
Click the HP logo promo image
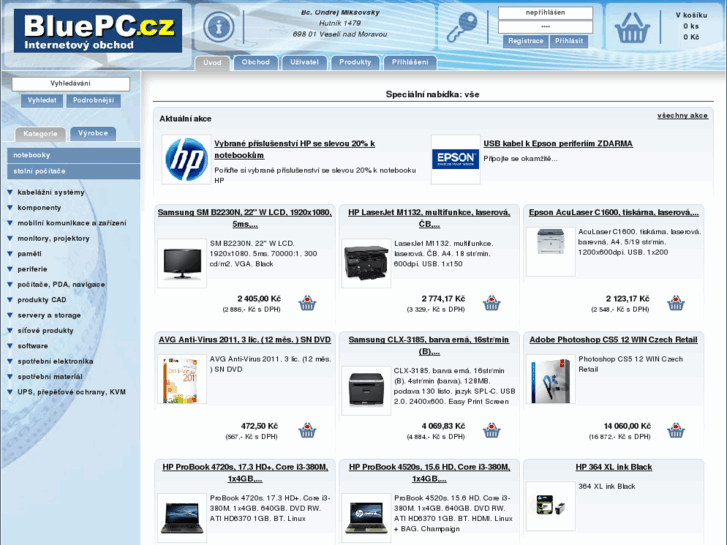coord(186,160)
